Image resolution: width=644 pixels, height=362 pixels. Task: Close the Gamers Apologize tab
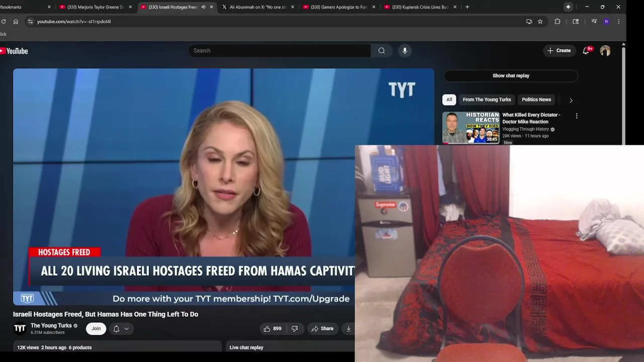point(374,7)
